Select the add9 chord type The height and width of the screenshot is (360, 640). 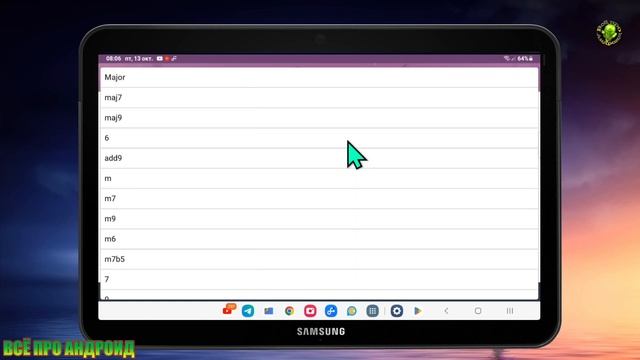tap(319, 158)
